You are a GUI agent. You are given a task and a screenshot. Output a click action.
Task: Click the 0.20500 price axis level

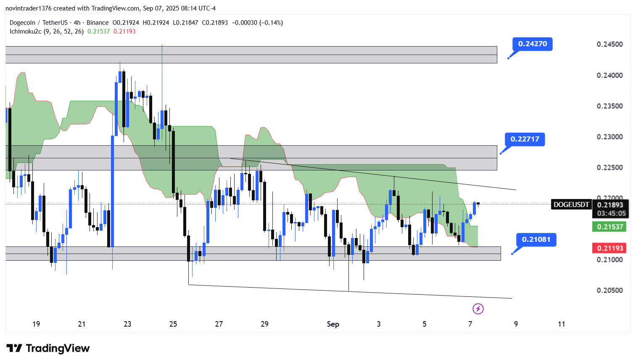pyautogui.click(x=610, y=291)
